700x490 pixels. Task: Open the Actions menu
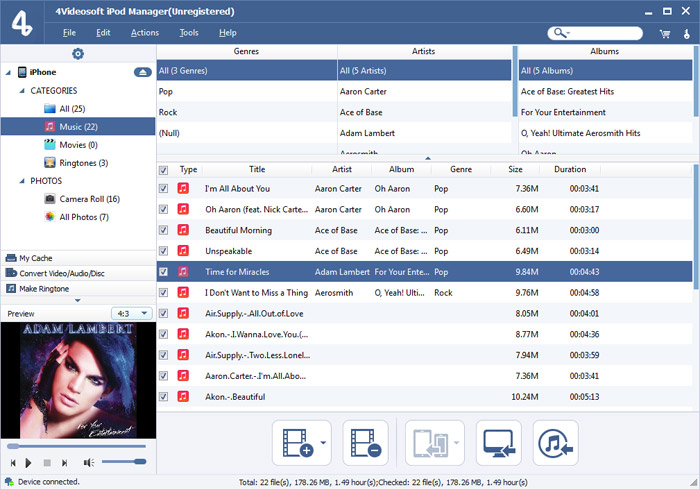(x=145, y=33)
